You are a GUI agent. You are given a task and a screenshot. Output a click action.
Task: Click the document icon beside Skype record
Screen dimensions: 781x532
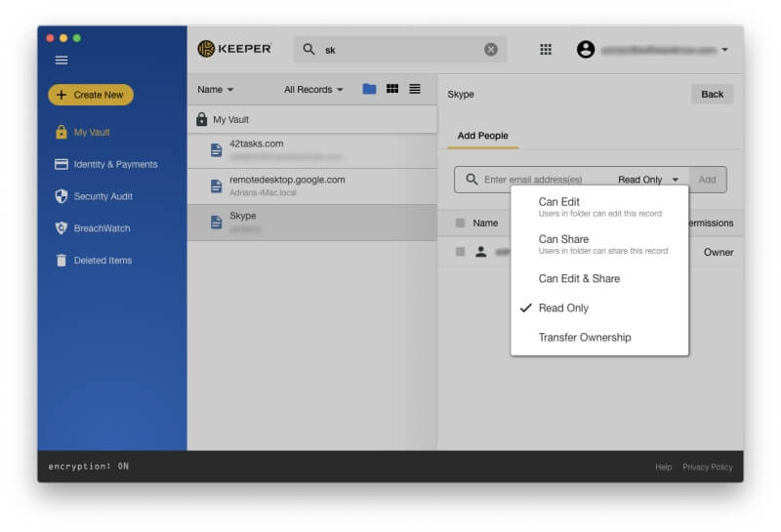point(216,223)
